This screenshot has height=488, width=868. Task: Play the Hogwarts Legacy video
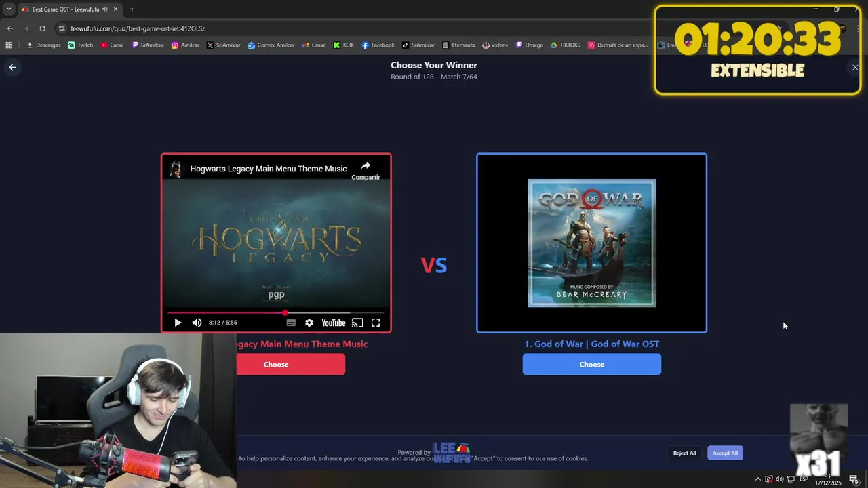point(178,323)
